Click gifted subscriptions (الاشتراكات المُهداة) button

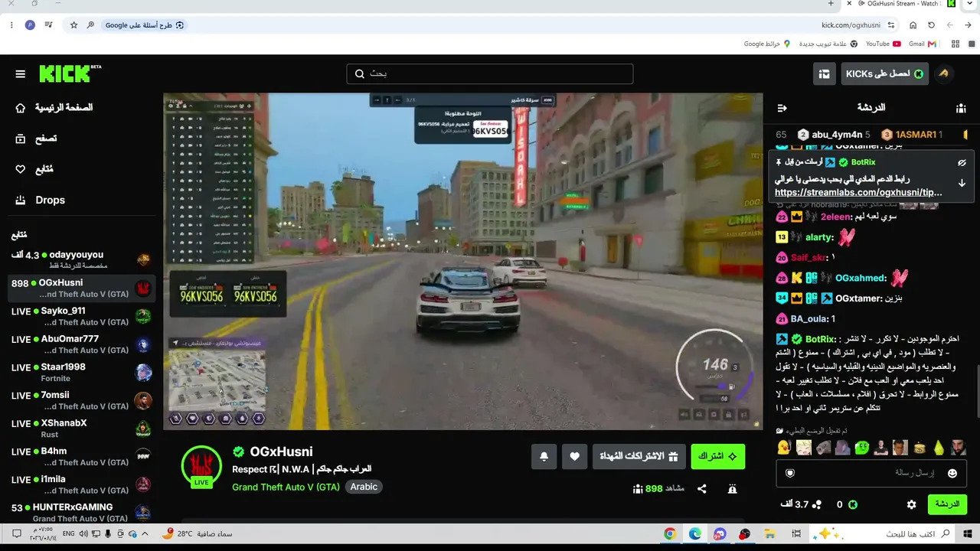coord(639,457)
